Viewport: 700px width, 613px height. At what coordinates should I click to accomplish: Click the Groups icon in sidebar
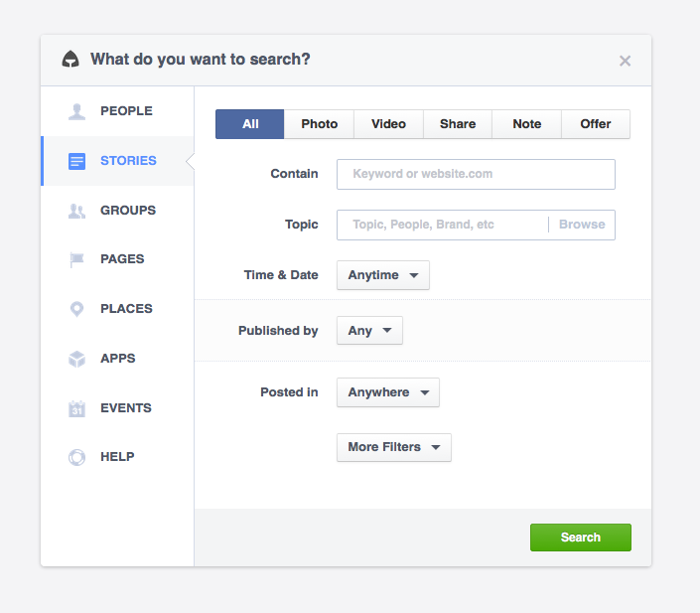coord(76,211)
